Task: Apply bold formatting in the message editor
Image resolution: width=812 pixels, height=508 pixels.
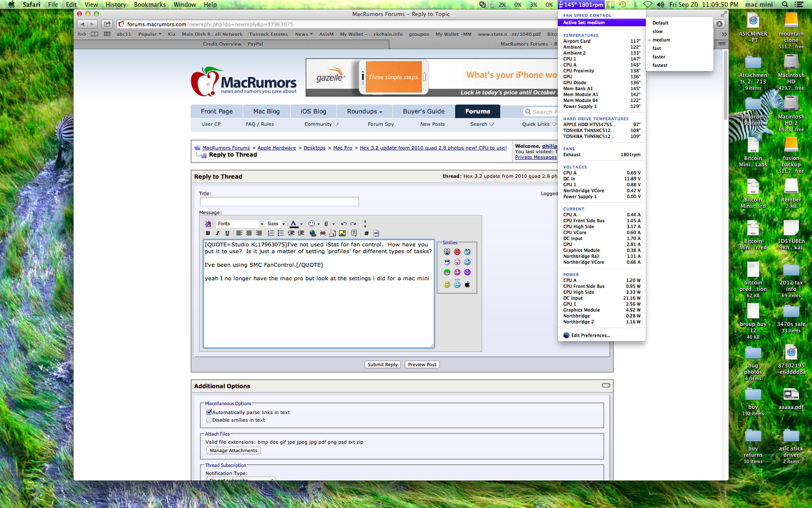Action: pos(208,233)
